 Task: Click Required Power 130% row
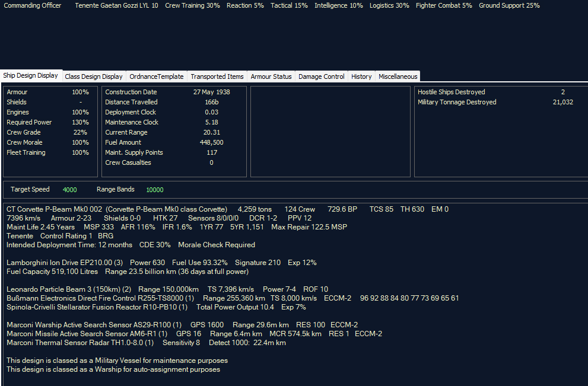48,122
